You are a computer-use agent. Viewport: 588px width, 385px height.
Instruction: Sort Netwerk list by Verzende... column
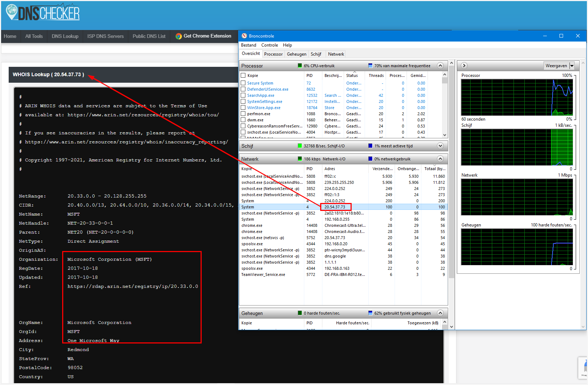coord(382,169)
